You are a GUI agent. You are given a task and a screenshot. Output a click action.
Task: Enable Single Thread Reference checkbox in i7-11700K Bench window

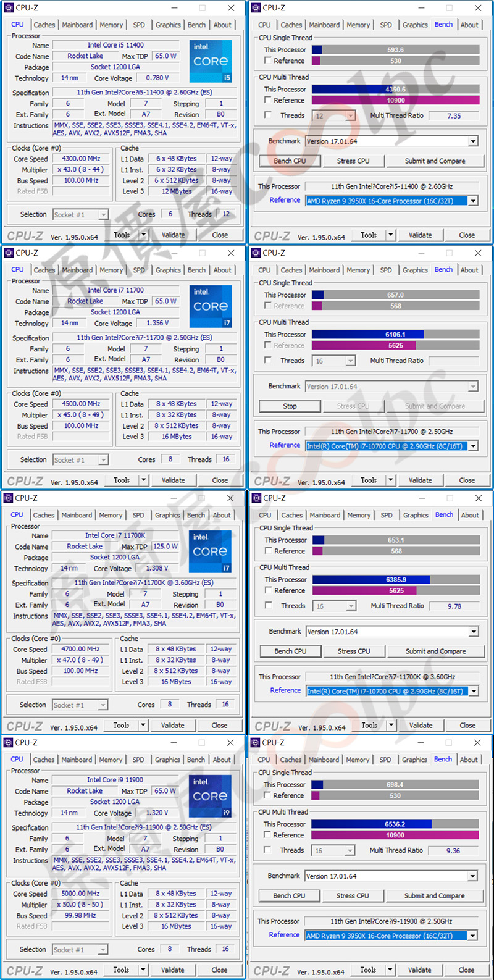point(269,551)
